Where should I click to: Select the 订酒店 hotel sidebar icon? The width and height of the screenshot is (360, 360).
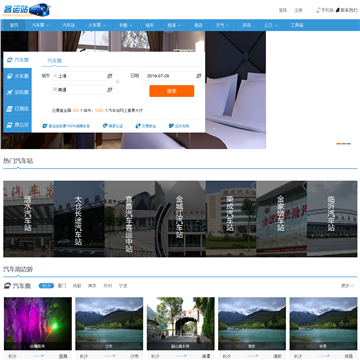10,109
